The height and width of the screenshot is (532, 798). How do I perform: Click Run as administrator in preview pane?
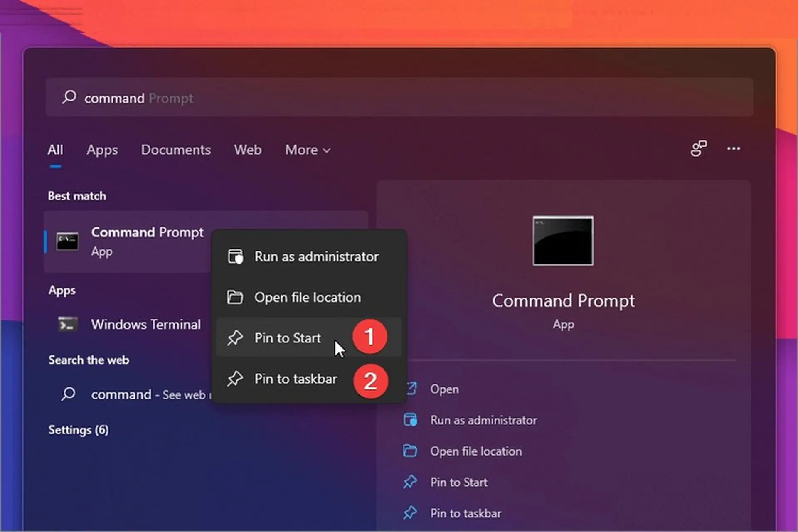[483, 420]
